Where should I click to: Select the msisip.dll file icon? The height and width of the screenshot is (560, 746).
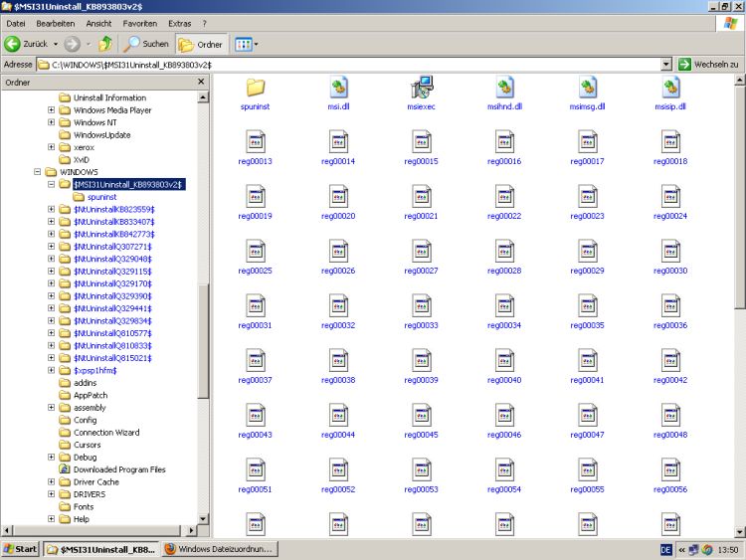pos(670,88)
